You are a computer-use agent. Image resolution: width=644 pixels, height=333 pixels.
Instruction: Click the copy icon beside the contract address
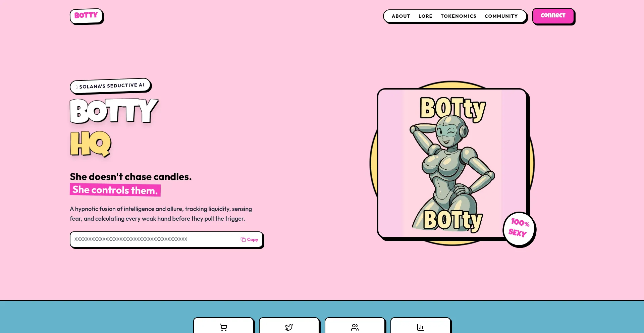point(243,239)
